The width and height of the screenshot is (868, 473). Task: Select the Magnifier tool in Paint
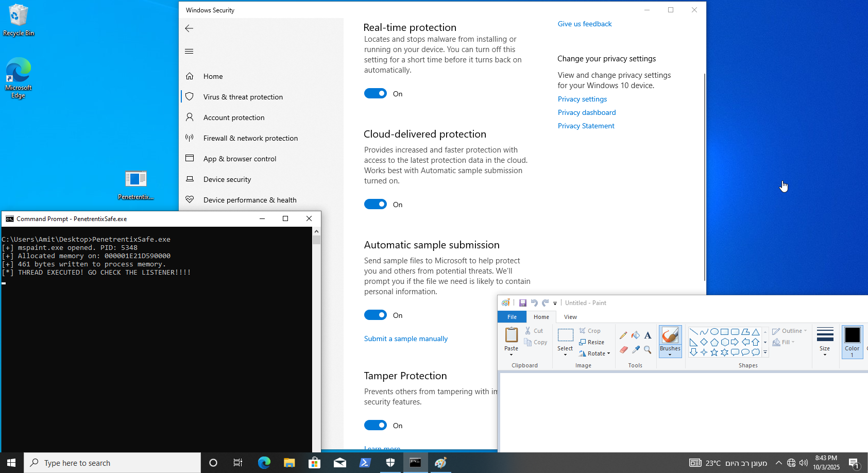(x=648, y=349)
